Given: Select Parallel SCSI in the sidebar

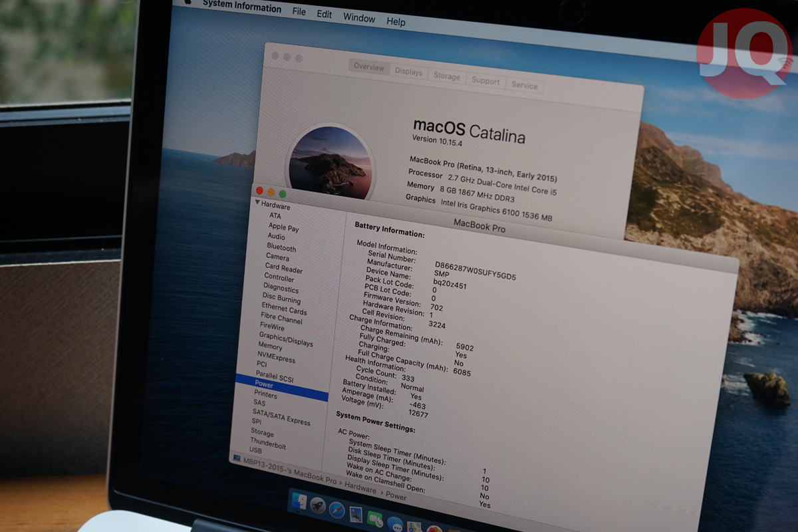Looking at the screenshot, I should point(274,377).
